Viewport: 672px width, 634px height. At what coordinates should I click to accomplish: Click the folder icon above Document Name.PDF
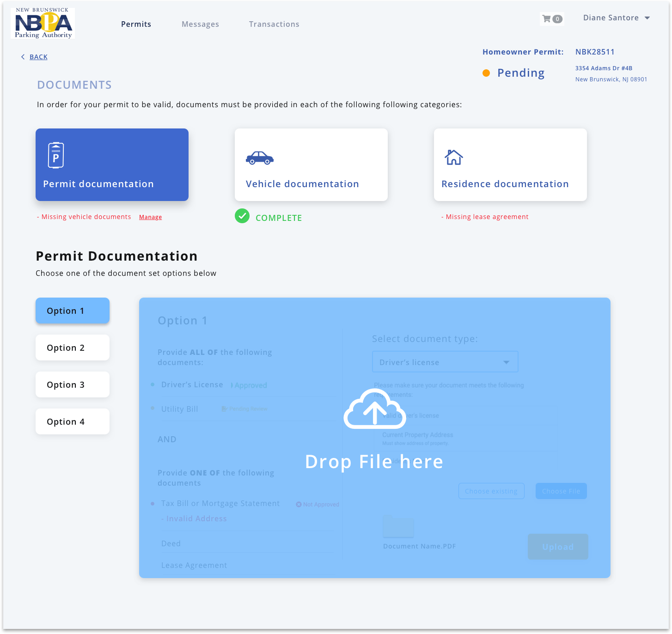coord(398,527)
